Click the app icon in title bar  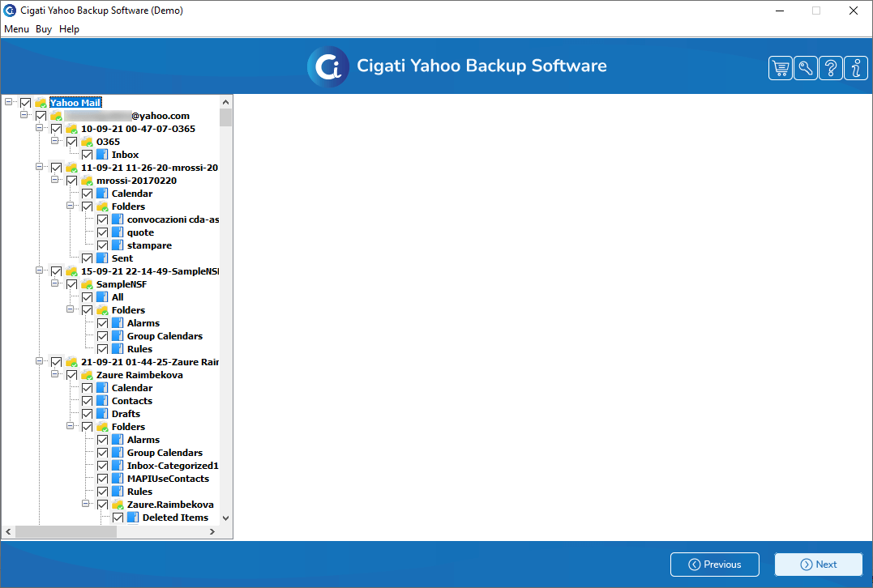tap(10, 11)
